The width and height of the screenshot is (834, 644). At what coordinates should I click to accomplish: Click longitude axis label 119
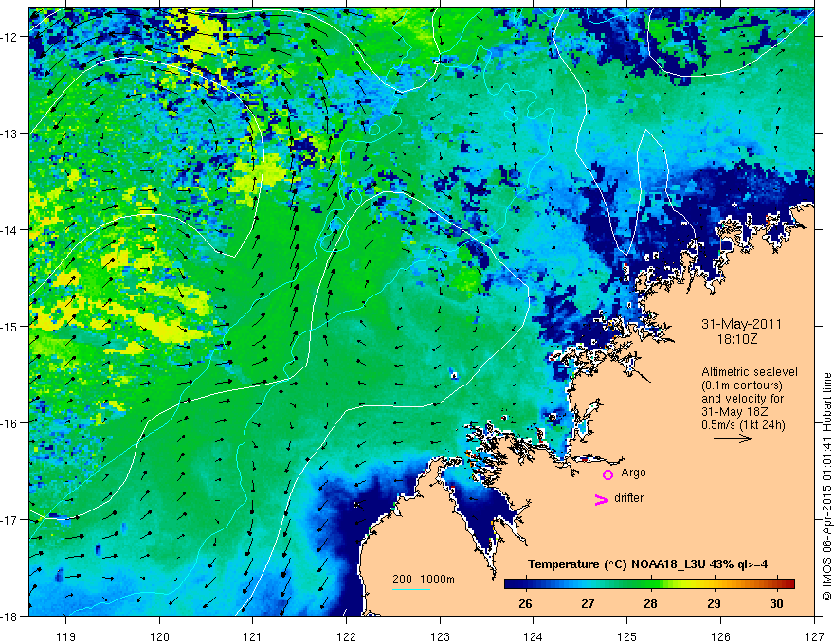(66, 636)
